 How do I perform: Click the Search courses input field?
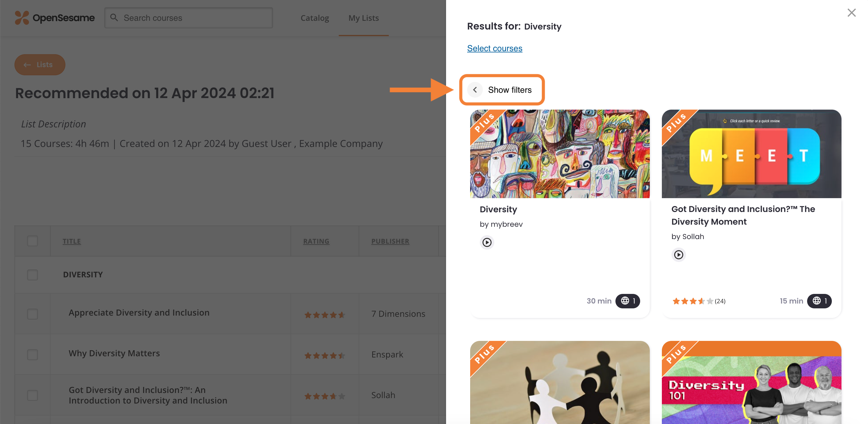click(189, 18)
